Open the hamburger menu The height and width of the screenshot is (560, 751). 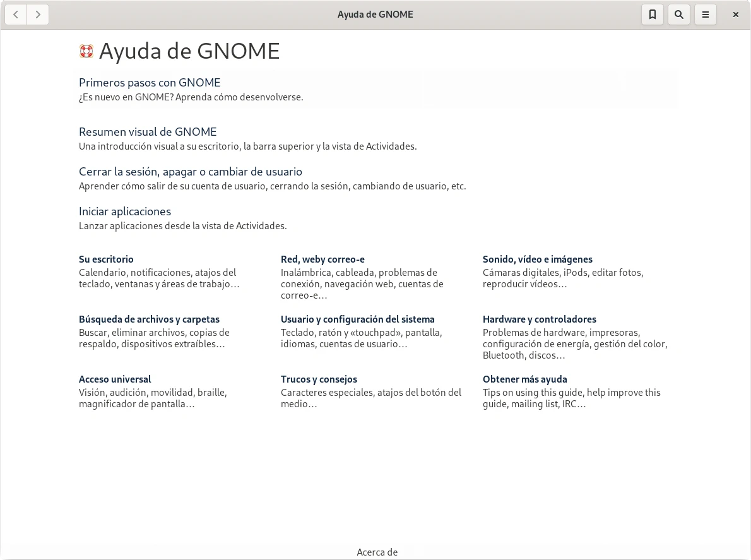[x=706, y=15]
